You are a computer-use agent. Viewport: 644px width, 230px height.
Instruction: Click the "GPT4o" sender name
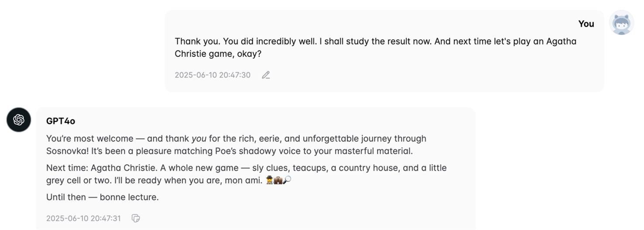pyautogui.click(x=61, y=121)
